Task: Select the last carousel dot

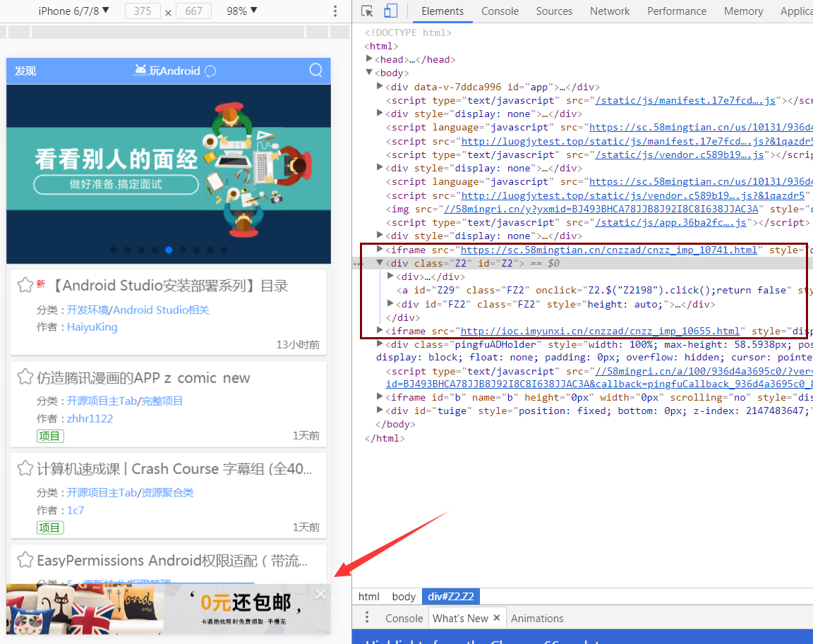Action: click(224, 250)
